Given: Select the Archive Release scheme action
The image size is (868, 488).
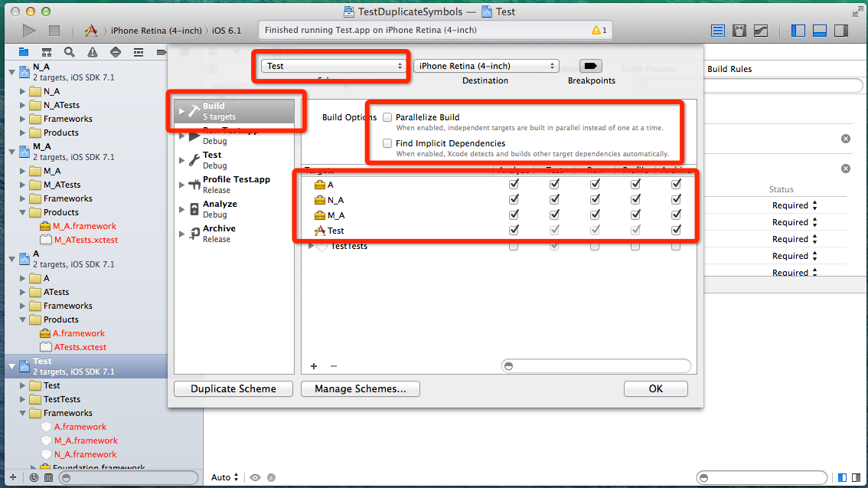Looking at the screenshot, I should point(234,234).
